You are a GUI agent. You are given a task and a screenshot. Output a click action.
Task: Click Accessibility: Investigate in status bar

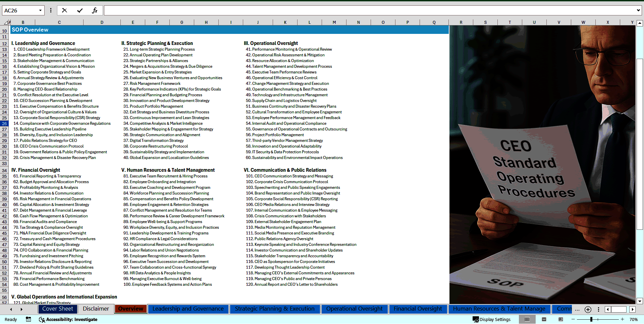(68, 319)
